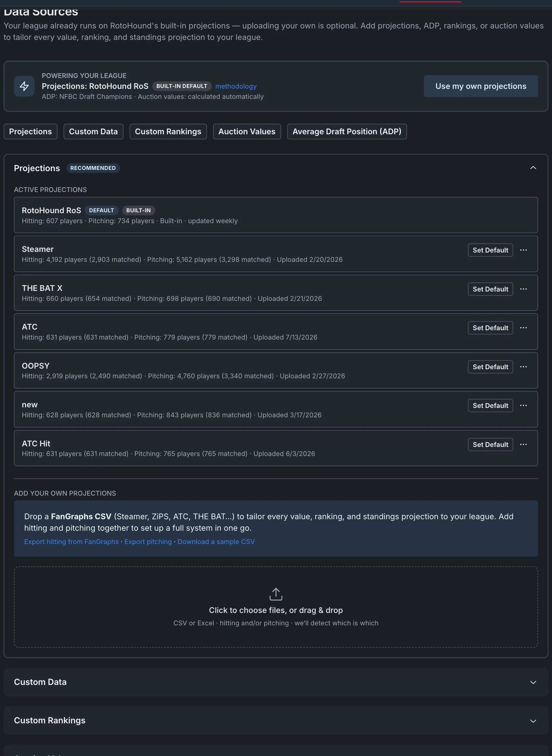Open more options for THE BAT X
Viewport: 552px width, 756px height.
coord(523,289)
